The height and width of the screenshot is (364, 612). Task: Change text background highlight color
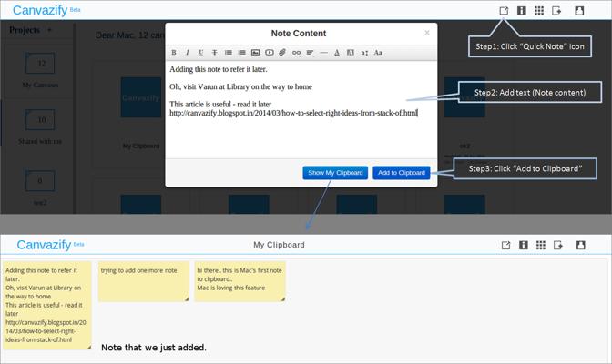[351, 52]
